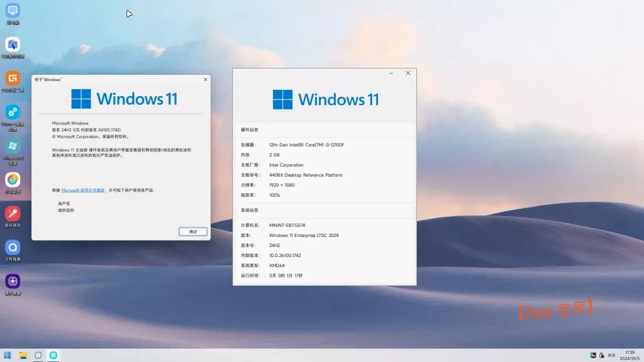This screenshot has width=644, height=362.
Task: Close the About Windows dialog
Action: point(205,80)
